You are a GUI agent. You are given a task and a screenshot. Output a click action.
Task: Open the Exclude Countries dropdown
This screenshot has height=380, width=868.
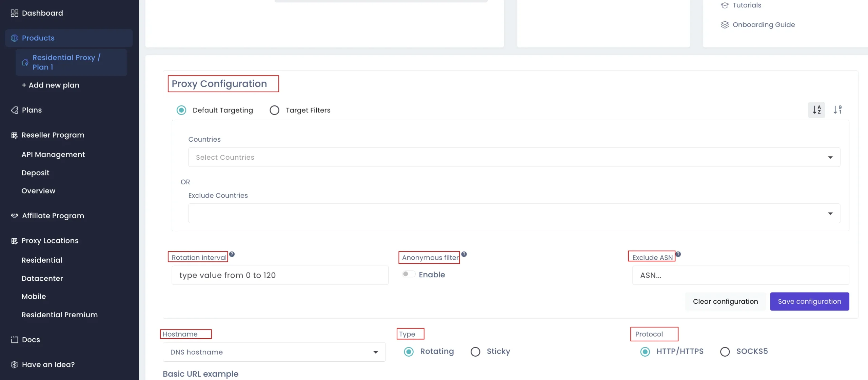(514, 213)
